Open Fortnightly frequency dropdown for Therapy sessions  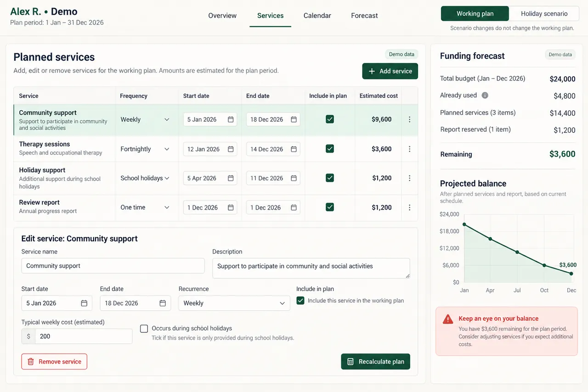click(x=145, y=149)
